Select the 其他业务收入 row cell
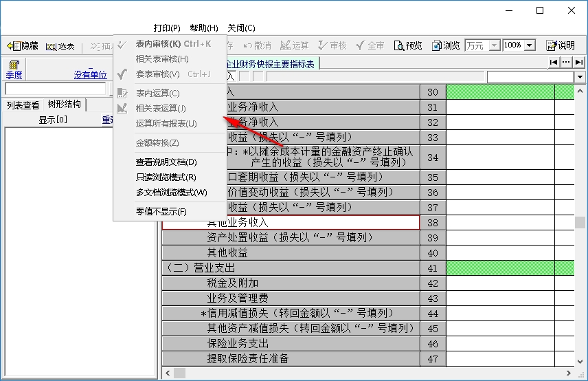 coord(291,223)
